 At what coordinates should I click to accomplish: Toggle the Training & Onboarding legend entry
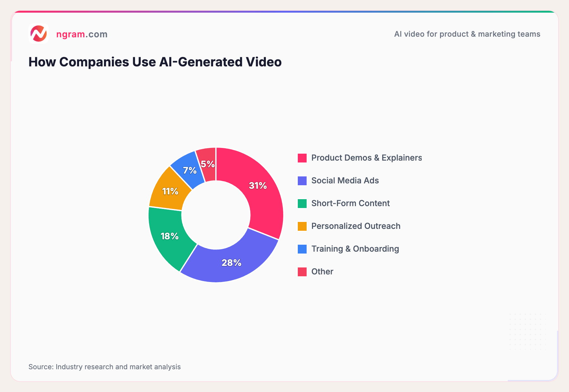coord(355,248)
